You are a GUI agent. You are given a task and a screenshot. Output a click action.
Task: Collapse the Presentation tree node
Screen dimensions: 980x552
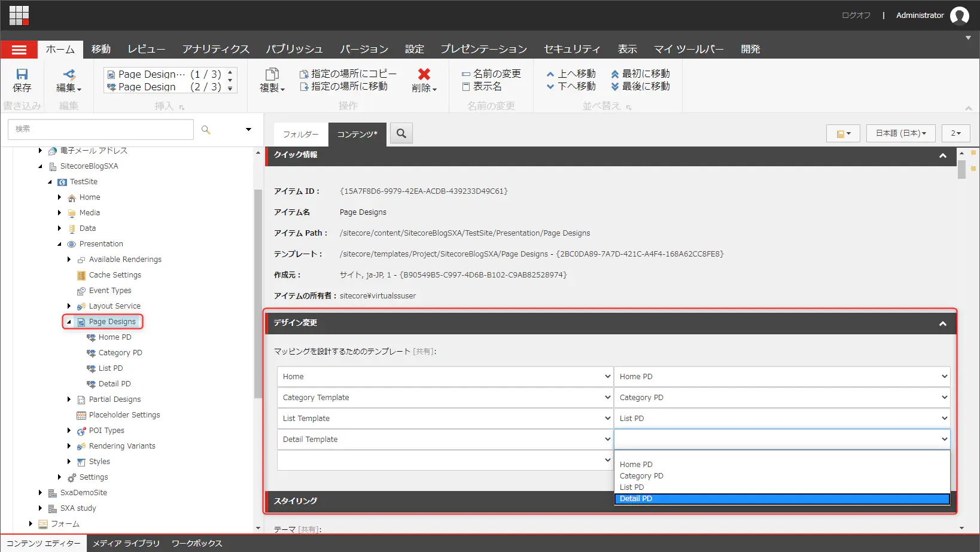[x=59, y=244]
